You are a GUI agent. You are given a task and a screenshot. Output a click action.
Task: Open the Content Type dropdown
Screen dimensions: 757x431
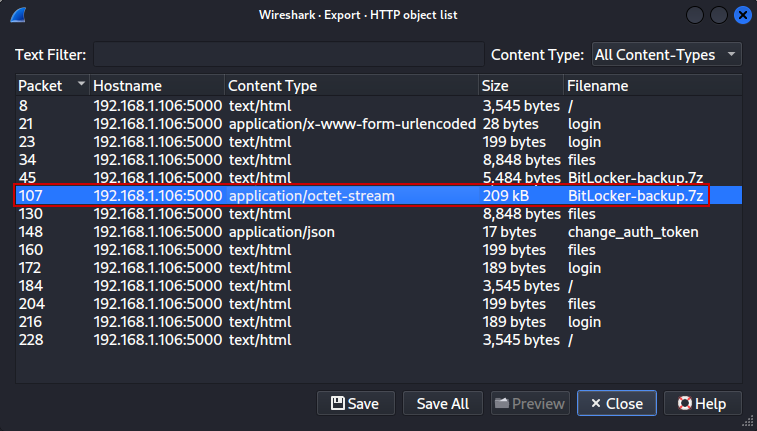tap(666, 54)
